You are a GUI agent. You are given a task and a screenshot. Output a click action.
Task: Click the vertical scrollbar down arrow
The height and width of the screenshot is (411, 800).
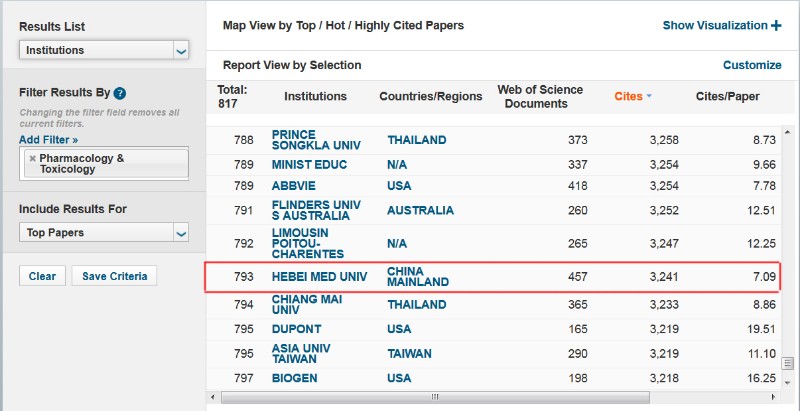(x=788, y=382)
